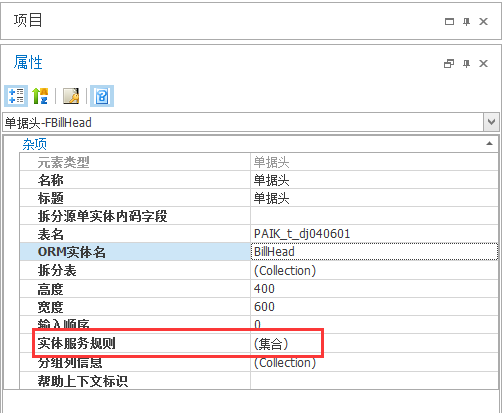Click the 项目 panel title
The height and width of the screenshot is (413, 502).
point(28,20)
